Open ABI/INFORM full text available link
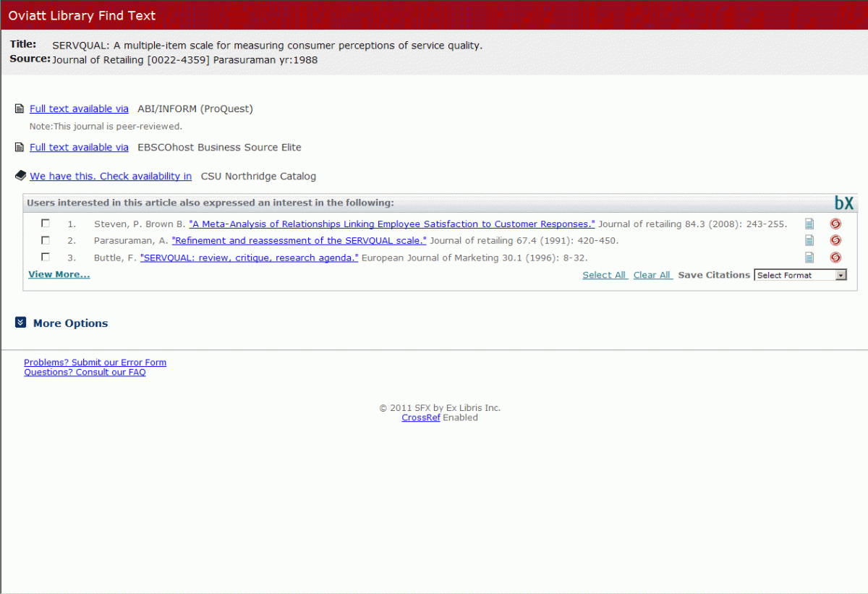Image resolution: width=868 pixels, height=594 pixels. pyautogui.click(x=79, y=109)
